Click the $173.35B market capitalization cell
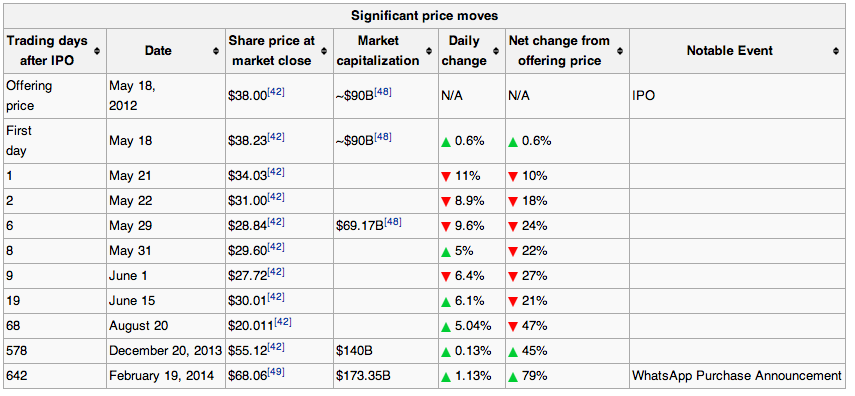Viewport: 855px width, 396px height. 386,376
